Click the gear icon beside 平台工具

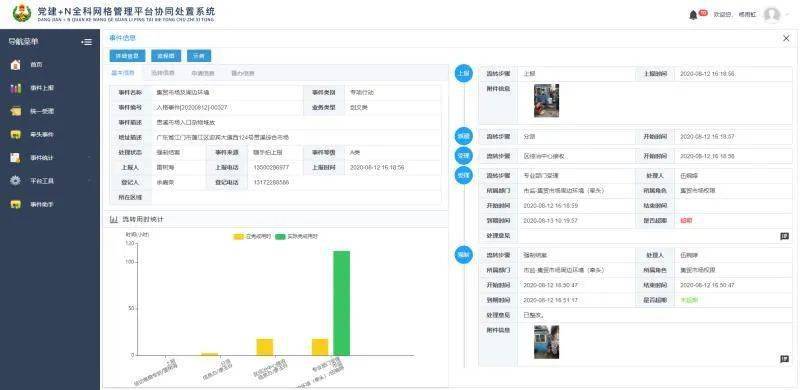pos(16,181)
